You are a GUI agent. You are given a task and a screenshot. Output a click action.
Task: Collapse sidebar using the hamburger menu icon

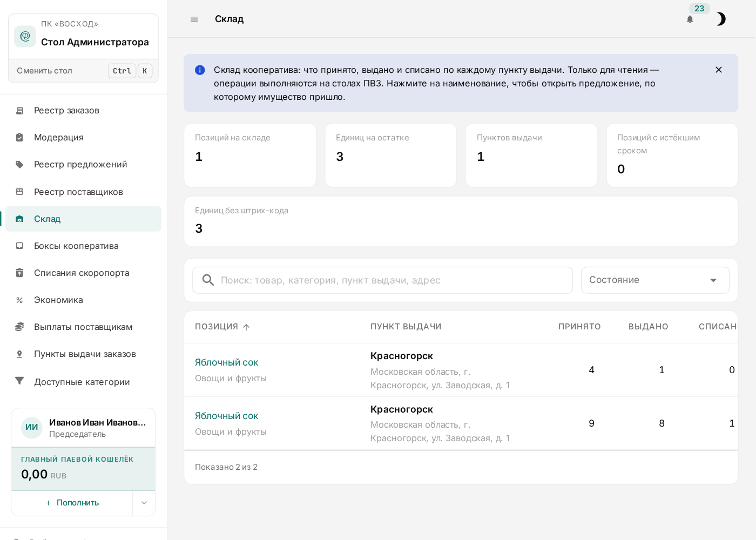click(x=194, y=19)
